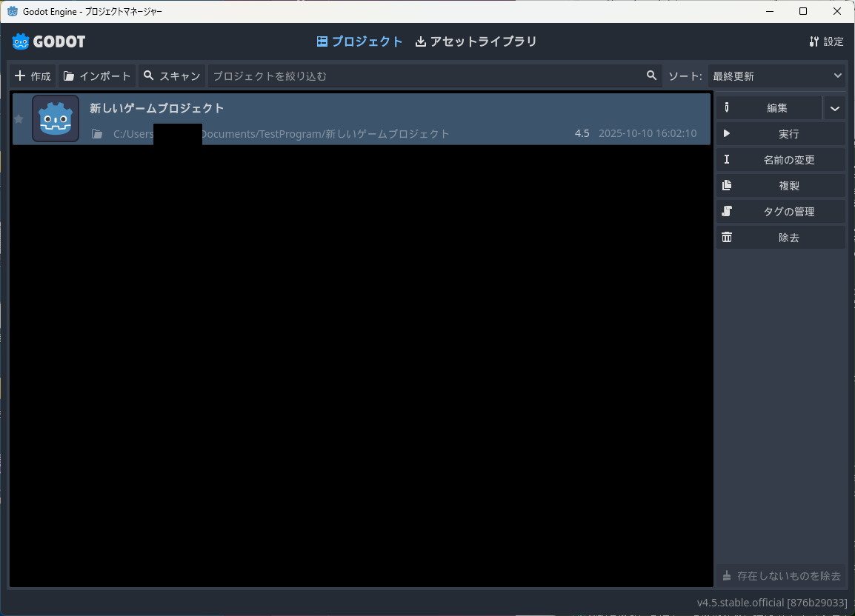Click the timestamp 2025-10-10 16:02:10
855x616 pixels.
point(648,133)
